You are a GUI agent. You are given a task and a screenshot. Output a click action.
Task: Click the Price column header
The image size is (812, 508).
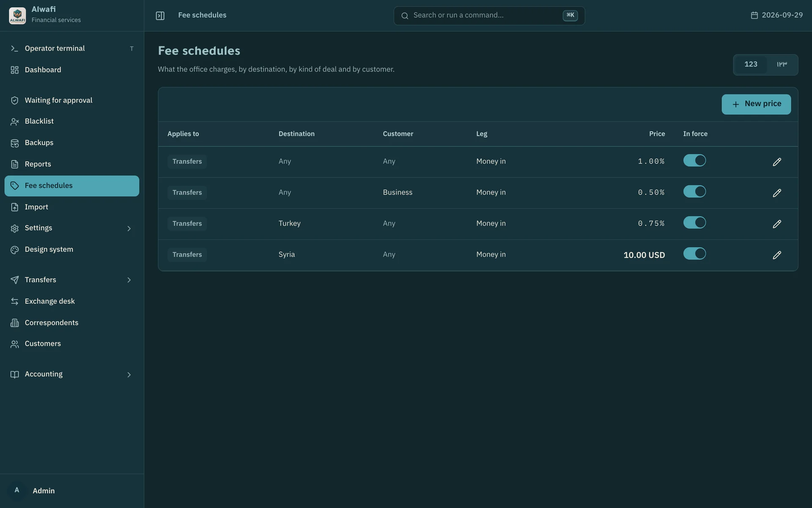[657, 134]
